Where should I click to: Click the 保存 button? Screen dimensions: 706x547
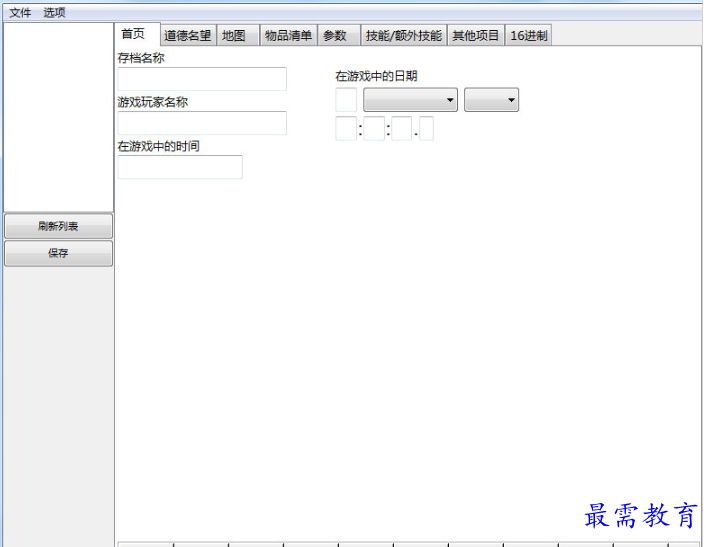(58, 253)
